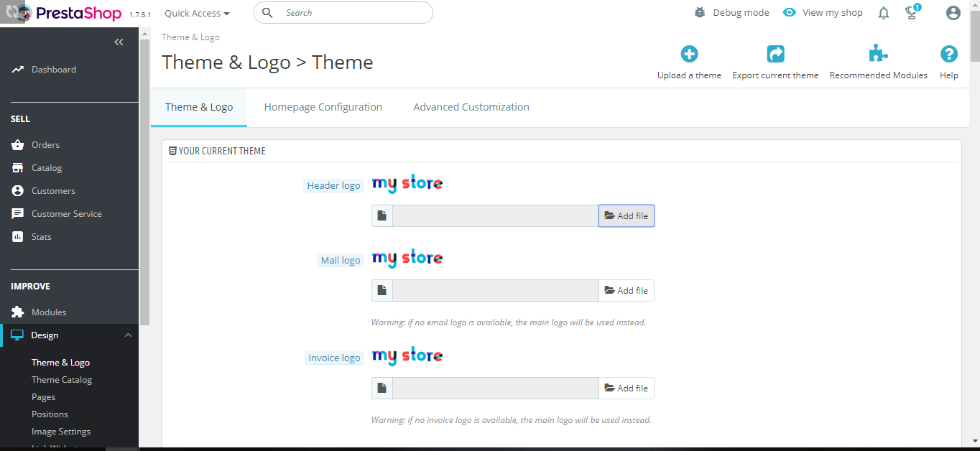Collapse the sidebar with double chevron
980x451 pixels.
click(x=119, y=42)
